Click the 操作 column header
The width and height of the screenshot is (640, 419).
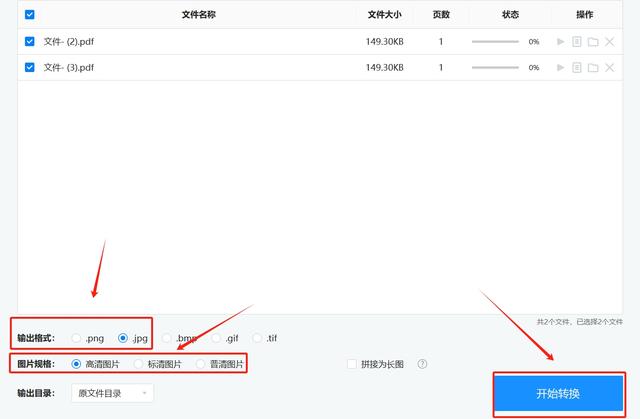pos(584,15)
